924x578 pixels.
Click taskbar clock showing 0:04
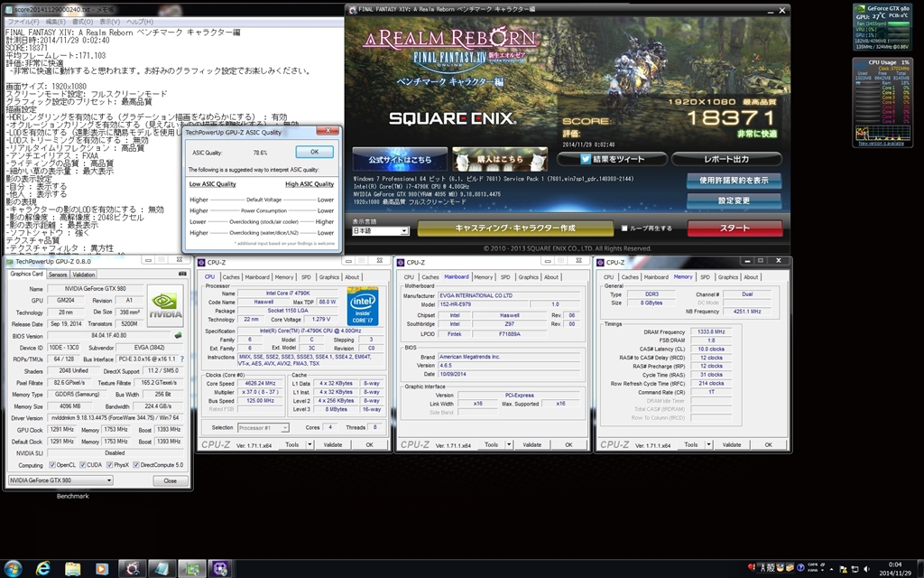pos(895,569)
